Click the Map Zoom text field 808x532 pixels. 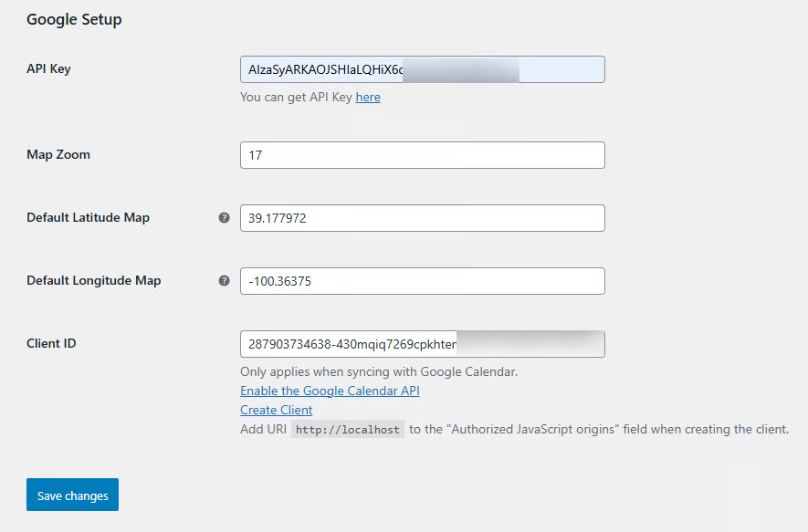point(422,155)
